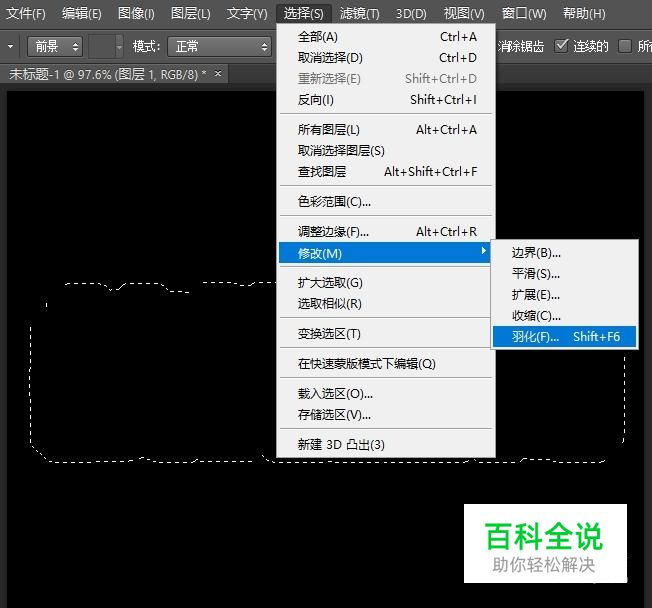Choose 扩大选取(G)

tap(387, 283)
